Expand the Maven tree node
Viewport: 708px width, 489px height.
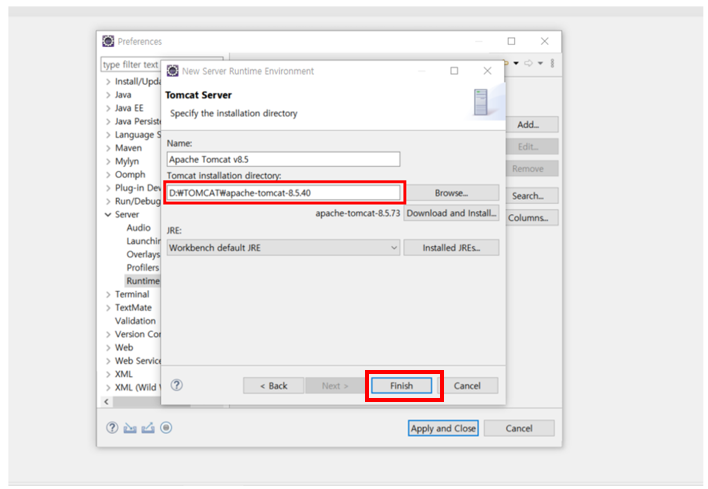point(108,148)
